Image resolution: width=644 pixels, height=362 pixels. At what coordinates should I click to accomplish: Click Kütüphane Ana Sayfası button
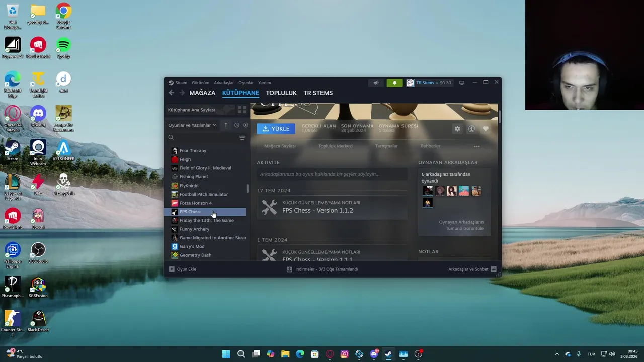click(201, 110)
